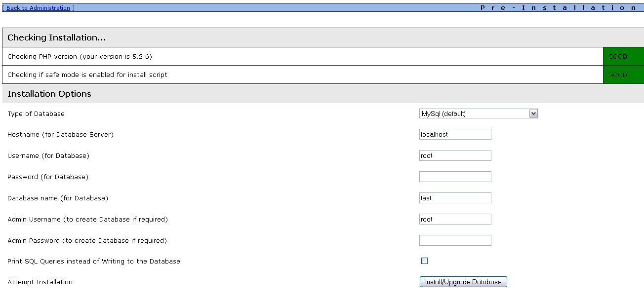The image size is (644, 301).
Task: Click the safe mode check row text
Action: [87, 75]
